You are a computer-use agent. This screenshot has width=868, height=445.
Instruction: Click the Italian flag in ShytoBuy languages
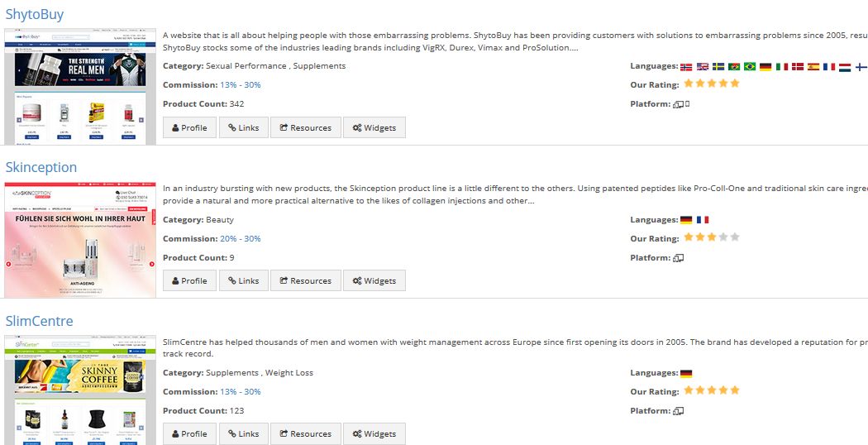click(x=781, y=67)
